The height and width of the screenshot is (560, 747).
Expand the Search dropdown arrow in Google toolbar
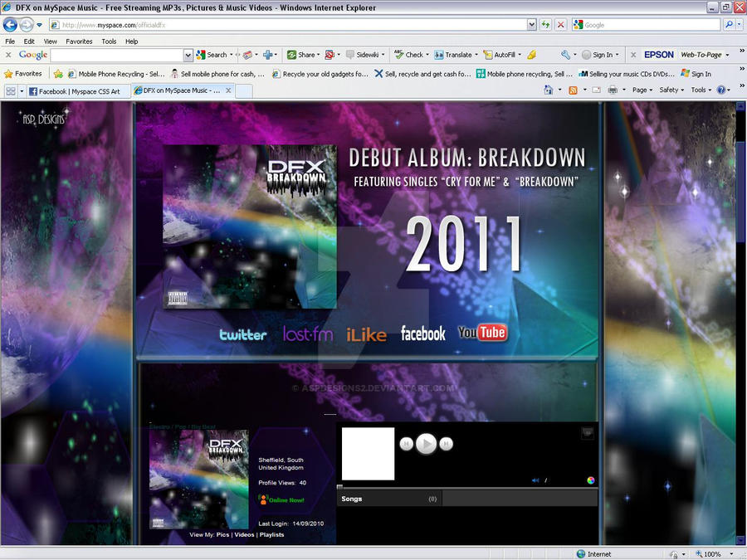(230, 55)
